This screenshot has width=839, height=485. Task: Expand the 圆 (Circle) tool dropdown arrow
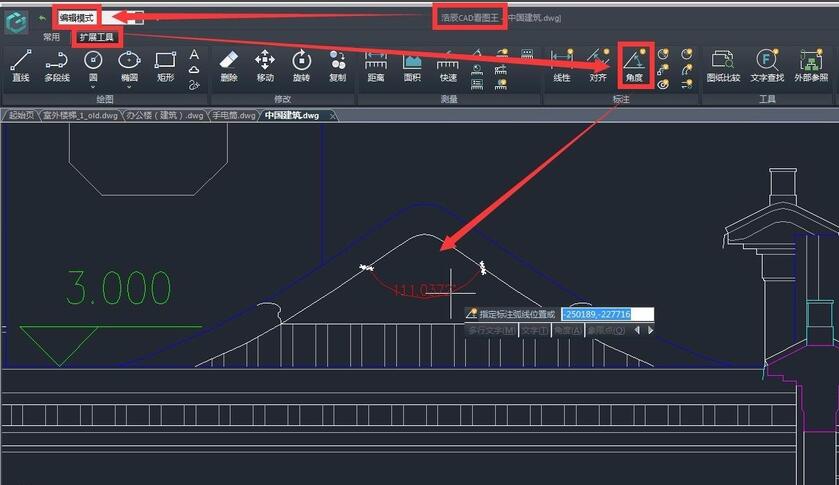93,85
